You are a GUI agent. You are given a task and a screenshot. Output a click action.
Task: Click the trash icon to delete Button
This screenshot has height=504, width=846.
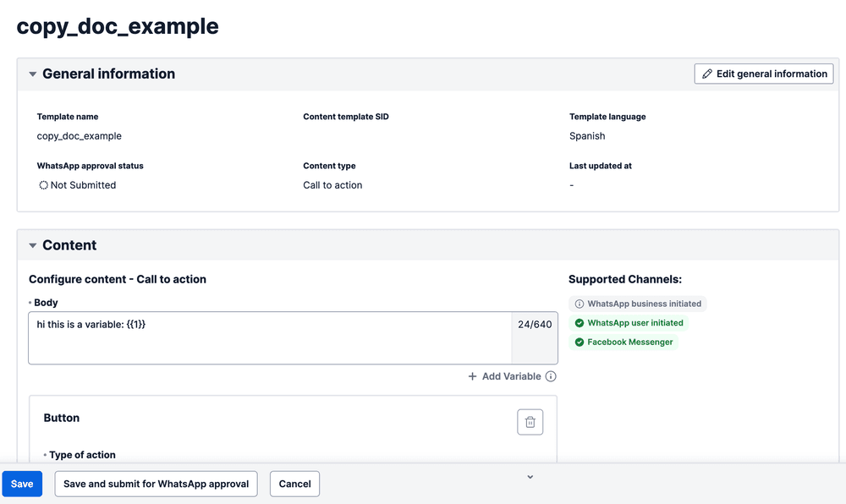pos(530,422)
